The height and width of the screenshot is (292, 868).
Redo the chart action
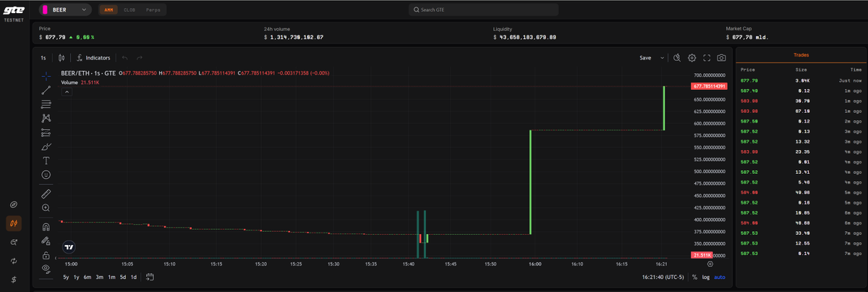[140, 57]
